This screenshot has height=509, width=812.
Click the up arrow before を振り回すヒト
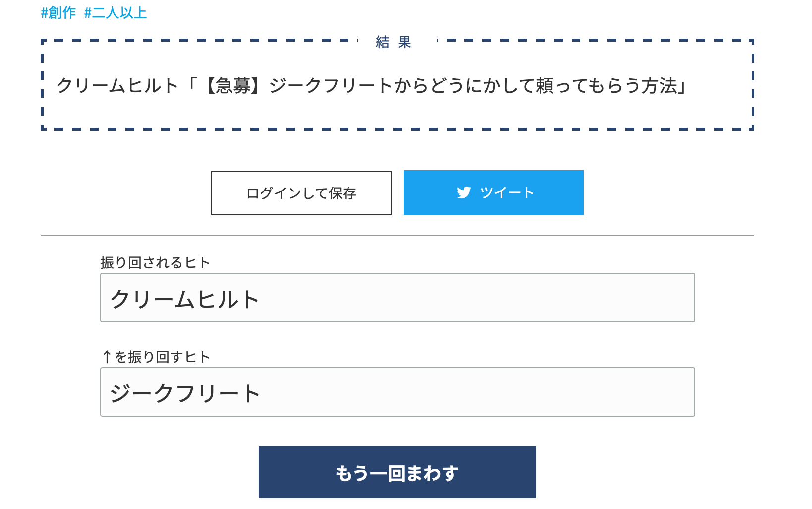click(x=107, y=357)
